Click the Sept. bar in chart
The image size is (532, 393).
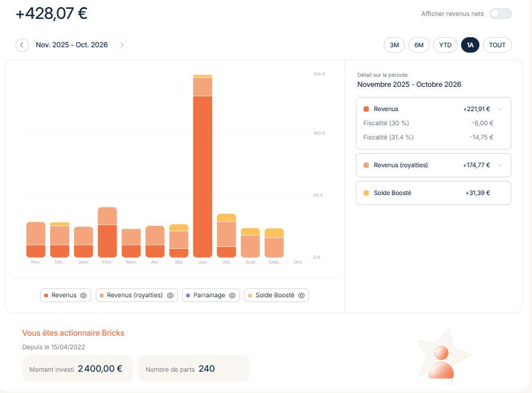pos(274,243)
